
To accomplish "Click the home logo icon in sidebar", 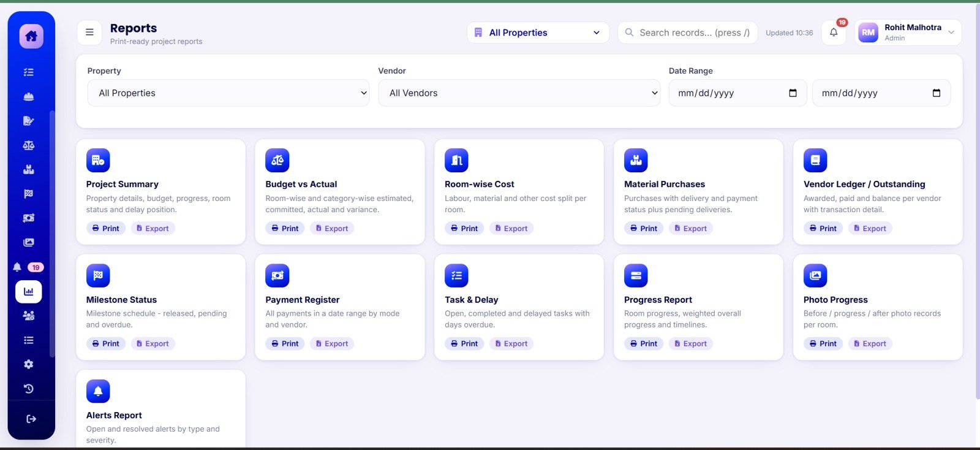I will (31, 36).
